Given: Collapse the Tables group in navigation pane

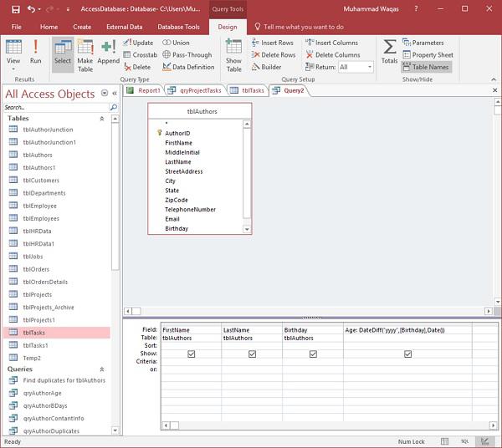Looking at the screenshot, I should pos(102,119).
